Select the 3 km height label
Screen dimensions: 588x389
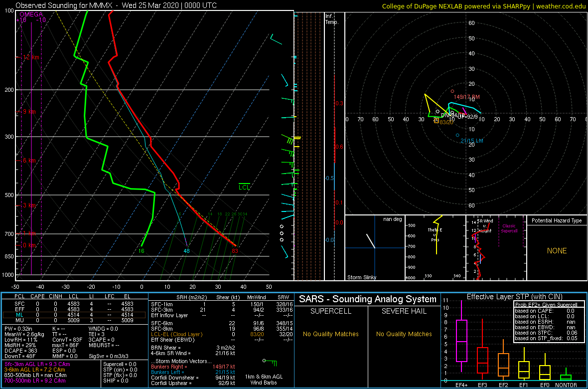pyautogui.click(x=29, y=205)
